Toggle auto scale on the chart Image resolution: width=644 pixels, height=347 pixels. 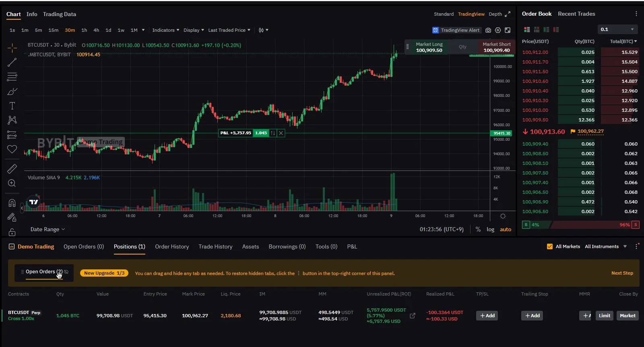tap(506, 229)
